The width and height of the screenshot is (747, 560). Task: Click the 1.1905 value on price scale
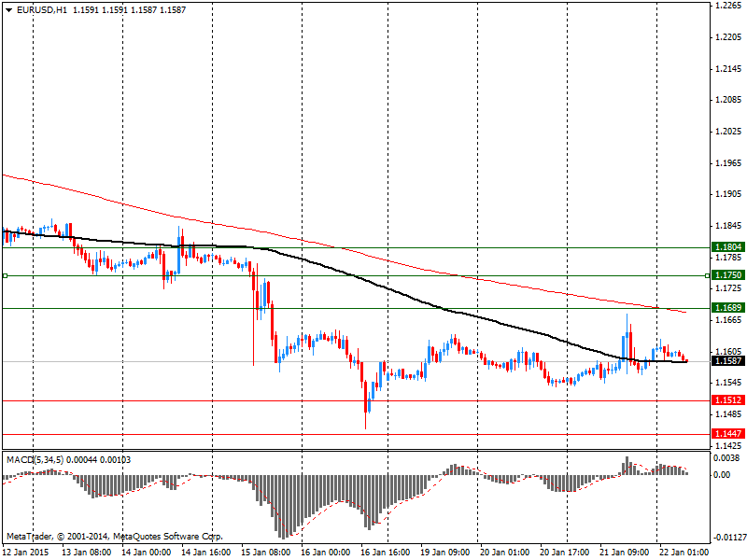point(729,194)
